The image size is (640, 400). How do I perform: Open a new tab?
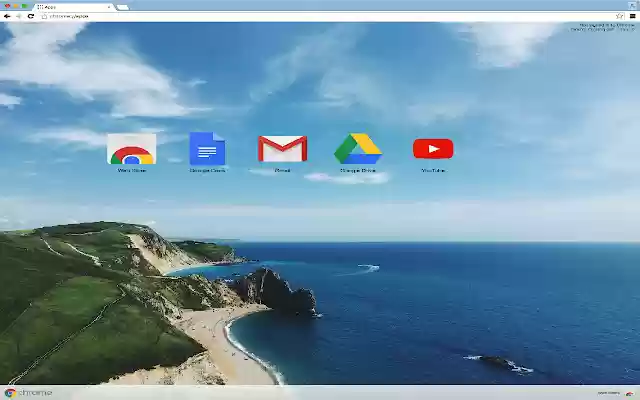pos(122,7)
